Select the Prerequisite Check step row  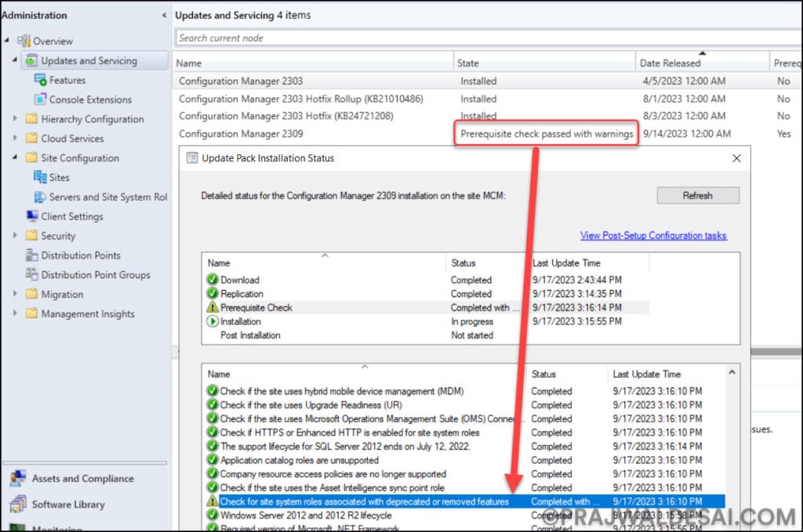(x=426, y=307)
